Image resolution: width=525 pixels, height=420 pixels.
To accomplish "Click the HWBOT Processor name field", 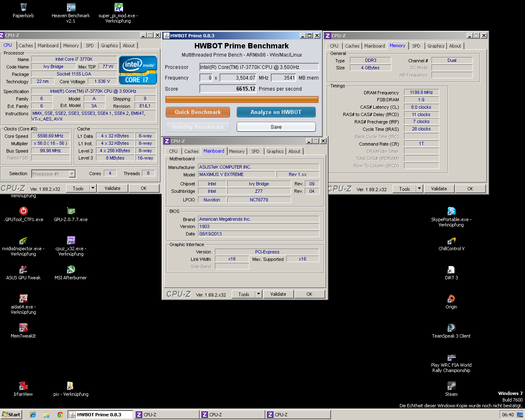I will pyautogui.click(x=259, y=67).
